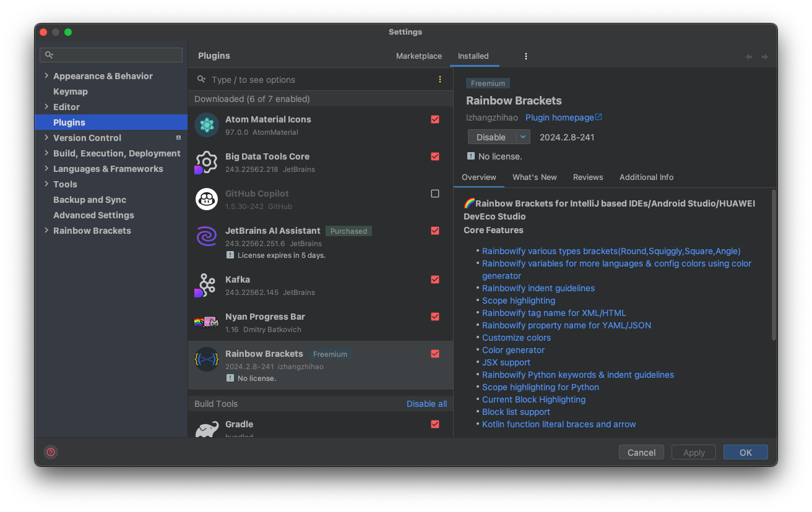This screenshot has height=512, width=812.
Task: Open the Overview tab
Action: [x=479, y=177]
